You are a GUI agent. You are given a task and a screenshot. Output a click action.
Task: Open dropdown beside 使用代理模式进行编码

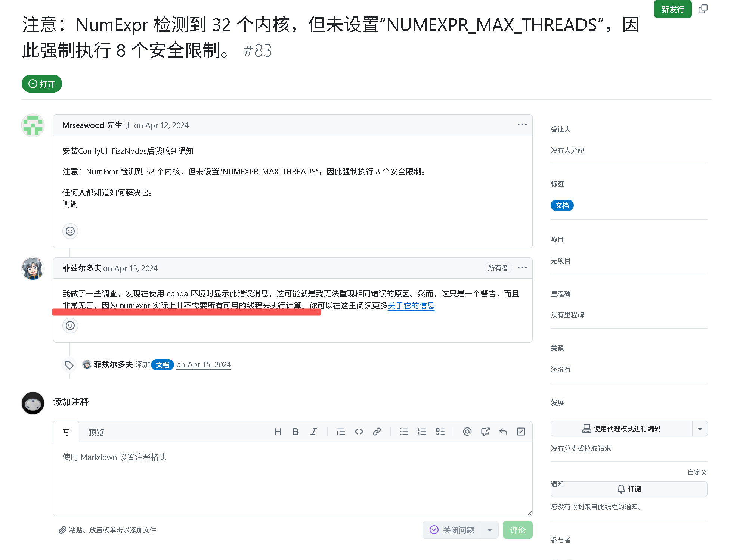point(700,429)
